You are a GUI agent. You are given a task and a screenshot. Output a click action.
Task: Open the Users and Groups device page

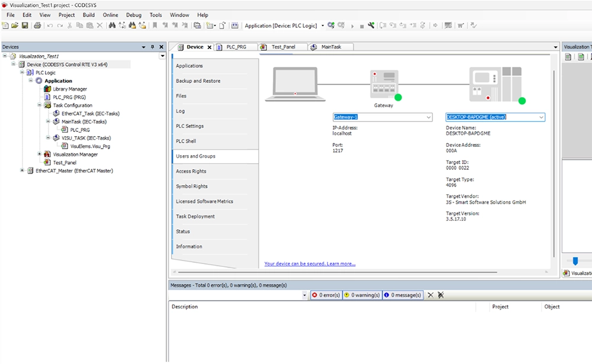[x=215, y=156]
